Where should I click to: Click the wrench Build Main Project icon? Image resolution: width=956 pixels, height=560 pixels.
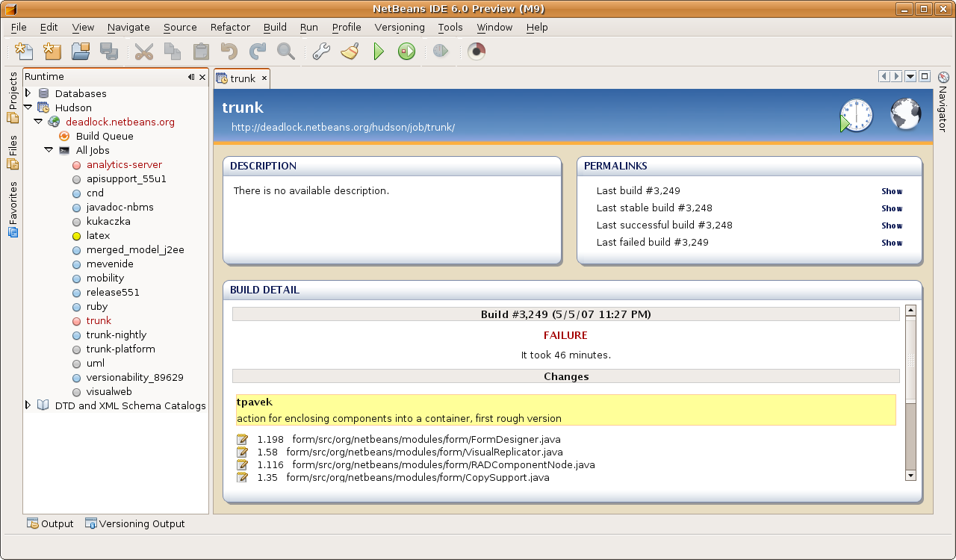coord(321,52)
